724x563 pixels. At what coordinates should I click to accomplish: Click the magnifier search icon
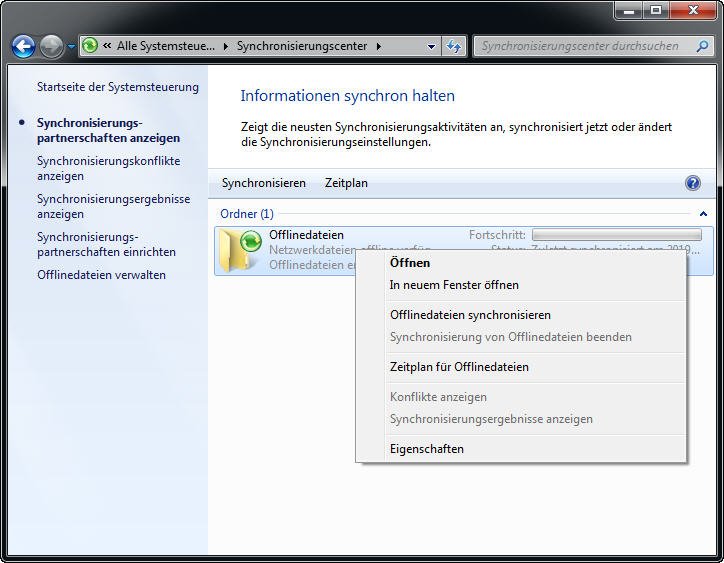pyautogui.click(x=702, y=46)
